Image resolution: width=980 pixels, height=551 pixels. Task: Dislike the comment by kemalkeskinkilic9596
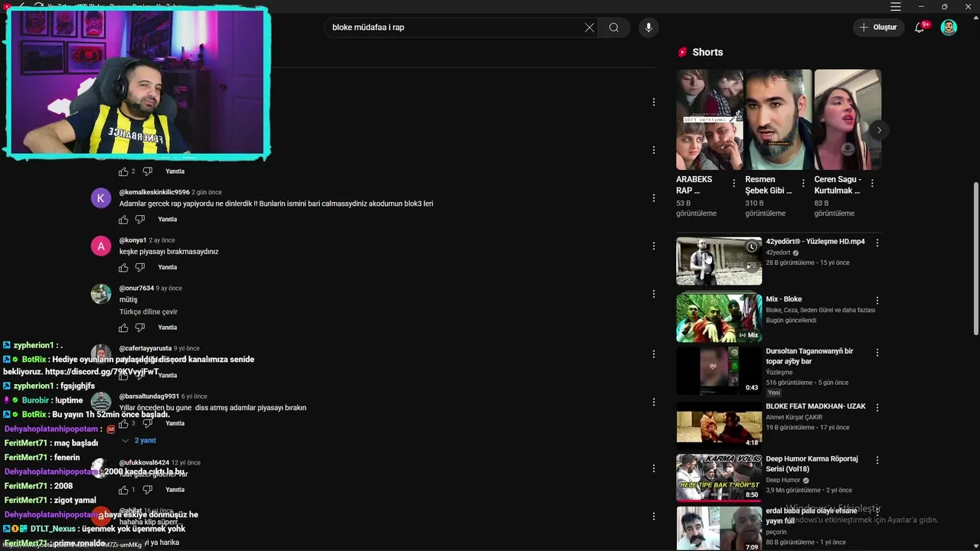[140, 220]
